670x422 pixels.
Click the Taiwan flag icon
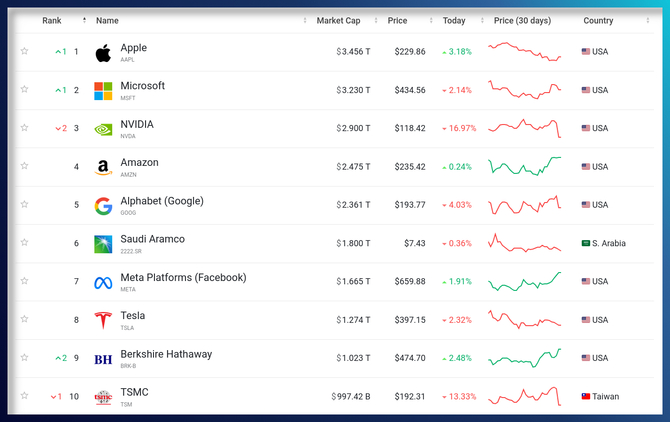point(586,396)
